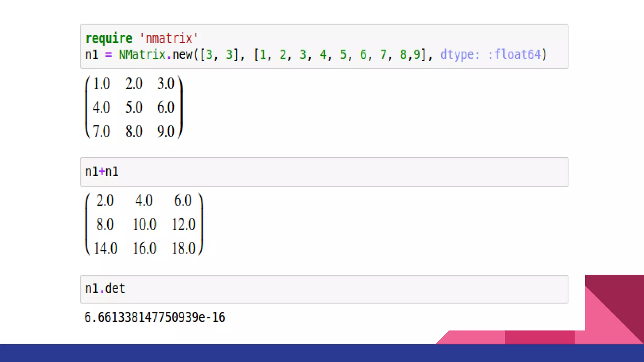Viewport: 644px width, 362px height.
Task: Click the 1.0 entry in first matrix
Action: click(x=101, y=84)
